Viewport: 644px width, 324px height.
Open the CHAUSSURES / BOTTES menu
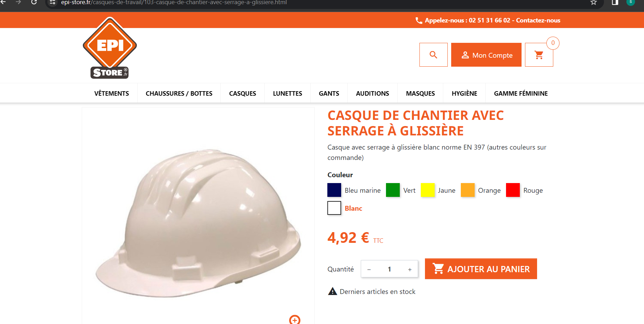pyautogui.click(x=179, y=93)
